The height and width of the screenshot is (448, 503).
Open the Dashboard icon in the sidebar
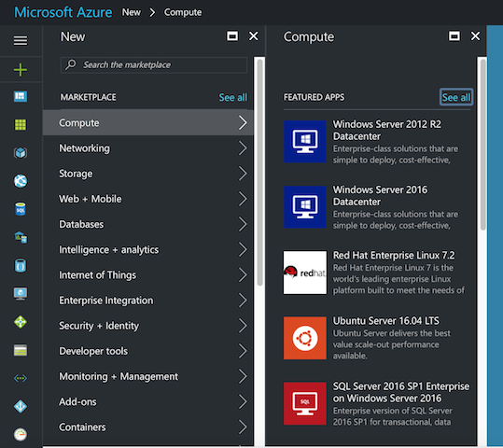(21, 96)
